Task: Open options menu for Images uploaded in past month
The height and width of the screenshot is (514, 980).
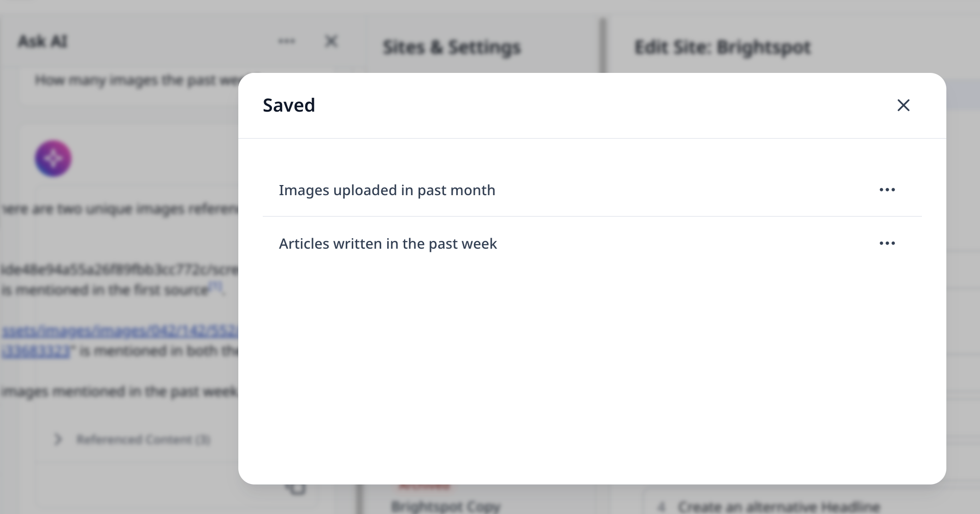Action: pyautogui.click(x=887, y=190)
